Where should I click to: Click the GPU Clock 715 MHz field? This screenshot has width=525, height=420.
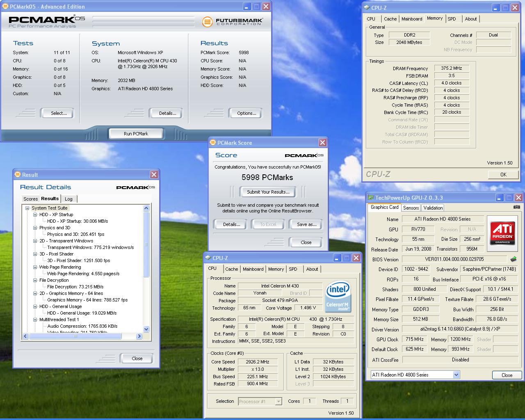click(415, 340)
